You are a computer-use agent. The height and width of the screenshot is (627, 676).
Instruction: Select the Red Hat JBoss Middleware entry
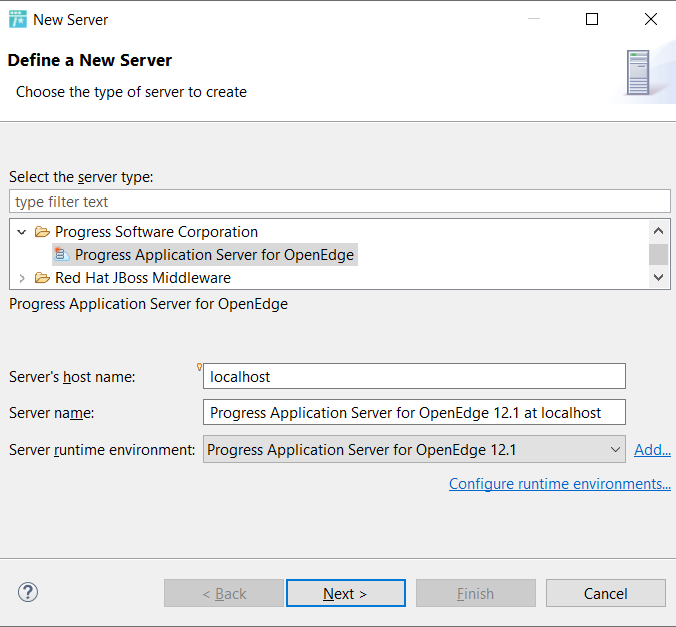143,278
